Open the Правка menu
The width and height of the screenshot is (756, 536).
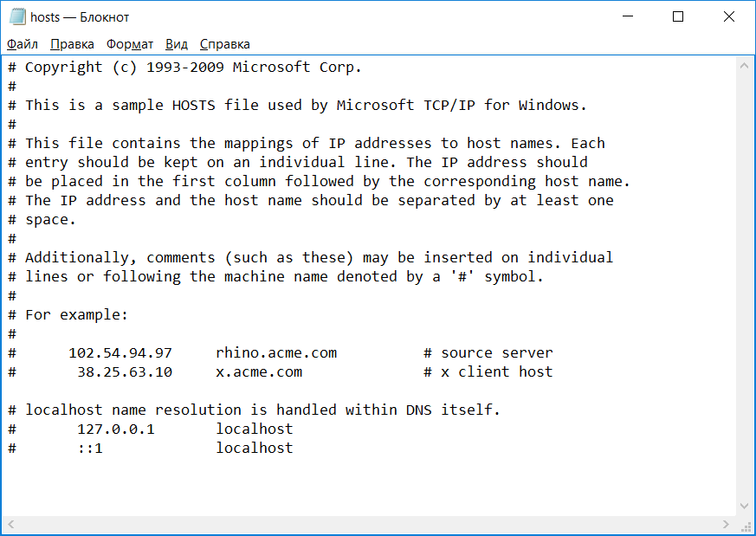(73, 44)
